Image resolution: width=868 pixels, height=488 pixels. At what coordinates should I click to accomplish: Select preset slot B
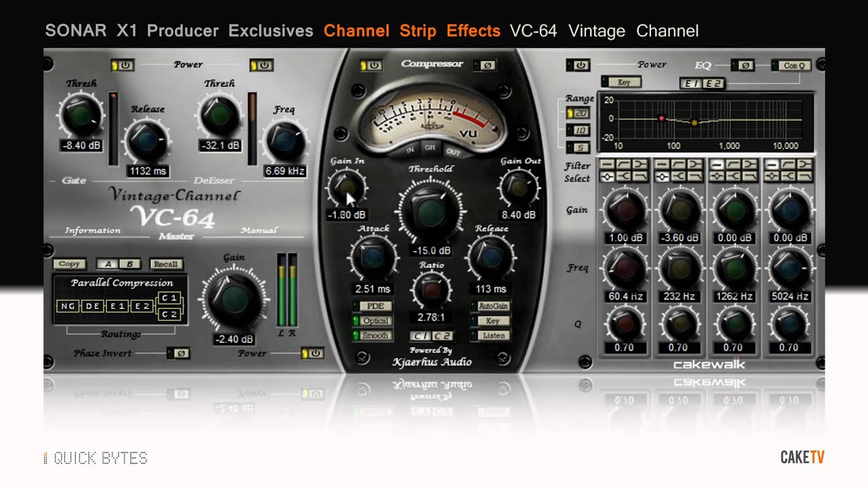pos(130,264)
